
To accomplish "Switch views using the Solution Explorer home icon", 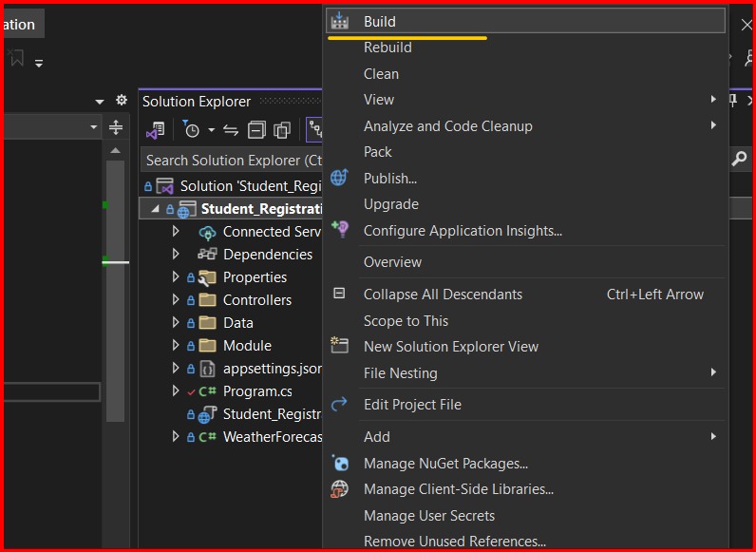I will pyautogui.click(x=156, y=130).
